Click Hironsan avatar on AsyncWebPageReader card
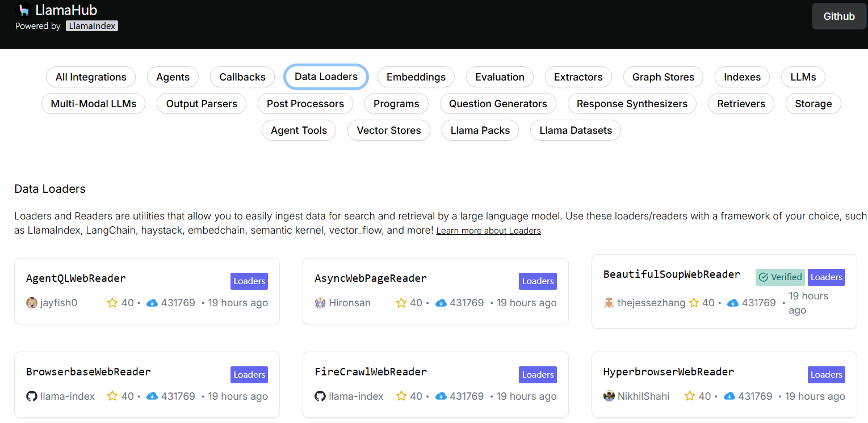 pyautogui.click(x=320, y=303)
